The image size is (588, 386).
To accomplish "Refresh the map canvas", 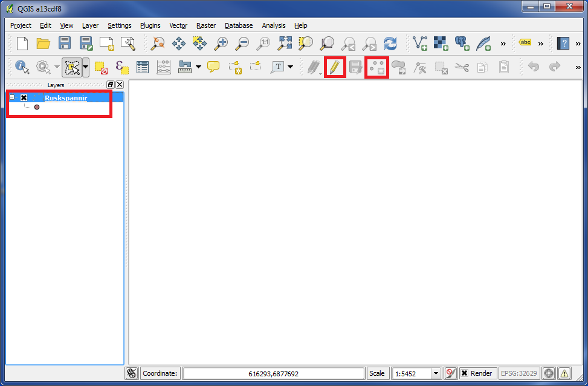I will 390,44.
